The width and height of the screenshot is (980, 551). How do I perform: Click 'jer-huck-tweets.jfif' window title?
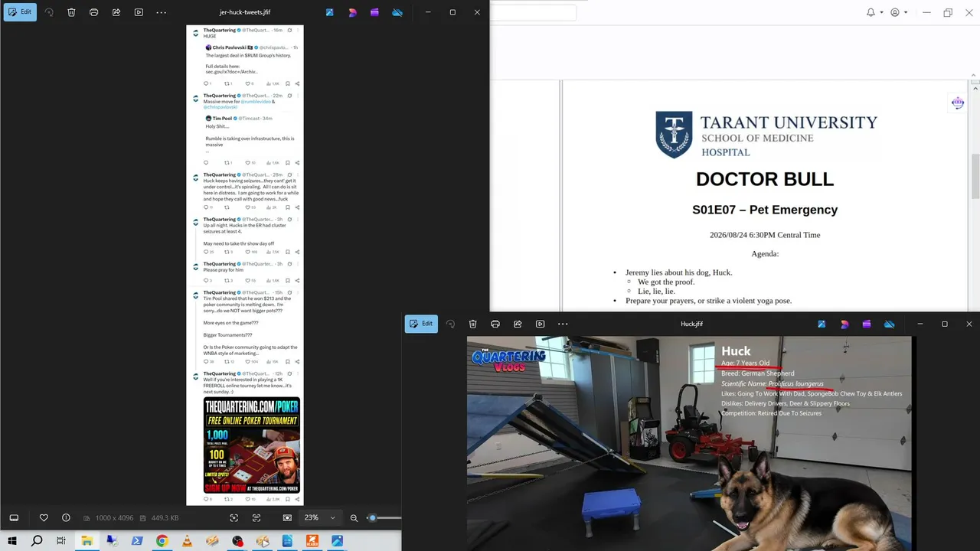pyautogui.click(x=245, y=12)
